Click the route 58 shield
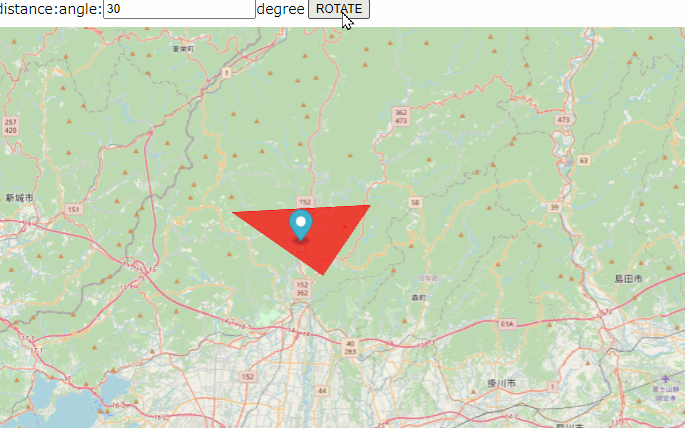This screenshot has width=685, height=428. 415,203
